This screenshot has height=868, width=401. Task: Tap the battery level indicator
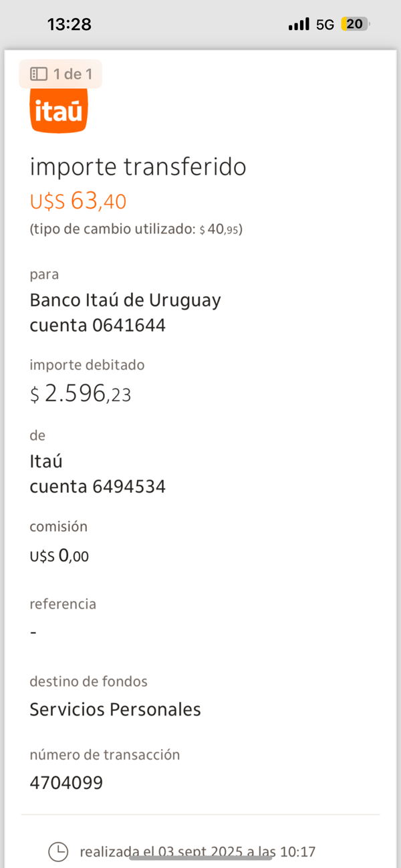pos(354,25)
